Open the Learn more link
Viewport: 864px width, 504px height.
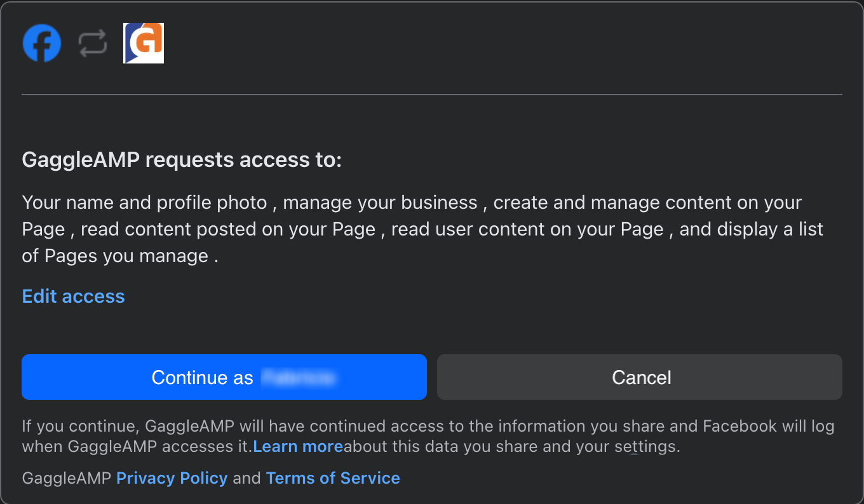pyautogui.click(x=298, y=446)
